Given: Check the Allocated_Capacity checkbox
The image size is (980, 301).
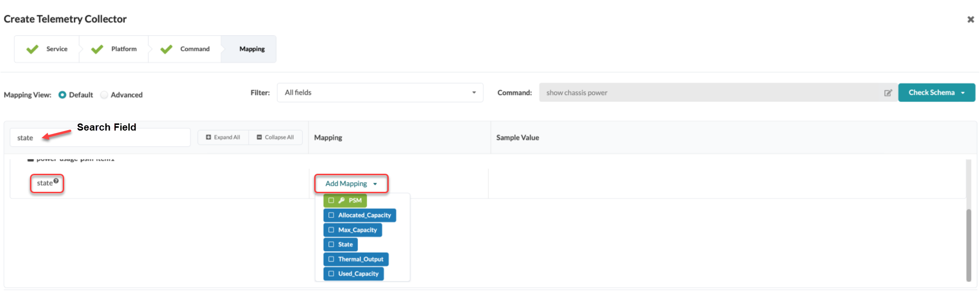Looking at the screenshot, I should [x=331, y=215].
